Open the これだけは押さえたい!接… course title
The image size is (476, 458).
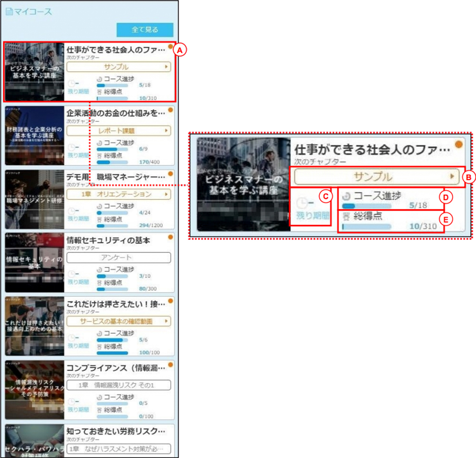click(x=116, y=304)
